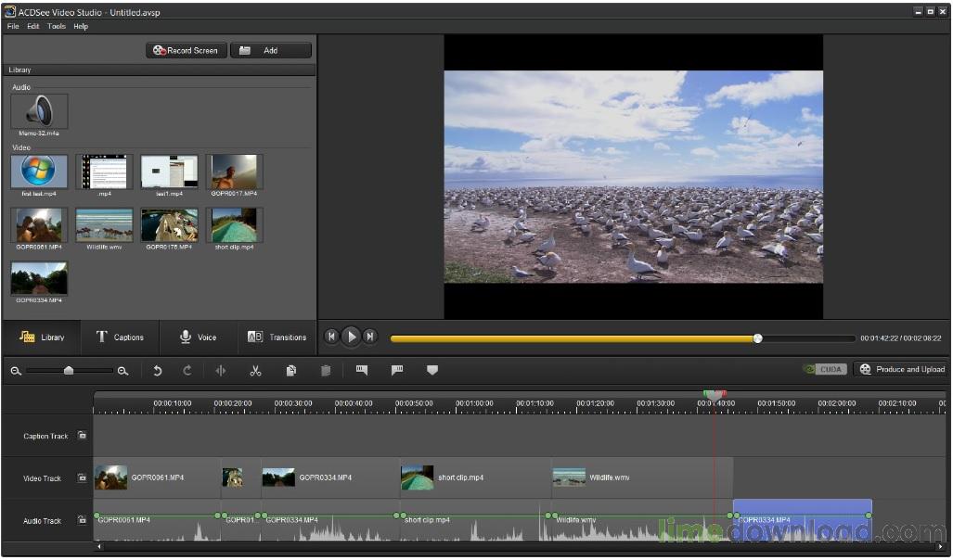Click the 00:01:00:00 mark on timeline ruler
Image resolution: width=953 pixels, height=560 pixels.
click(x=474, y=403)
